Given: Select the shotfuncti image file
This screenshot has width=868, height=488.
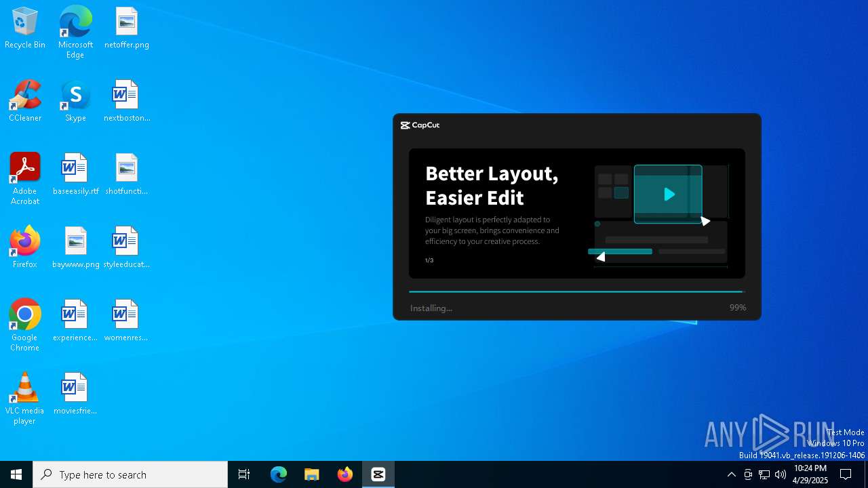Looking at the screenshot, I should point(126,175).
